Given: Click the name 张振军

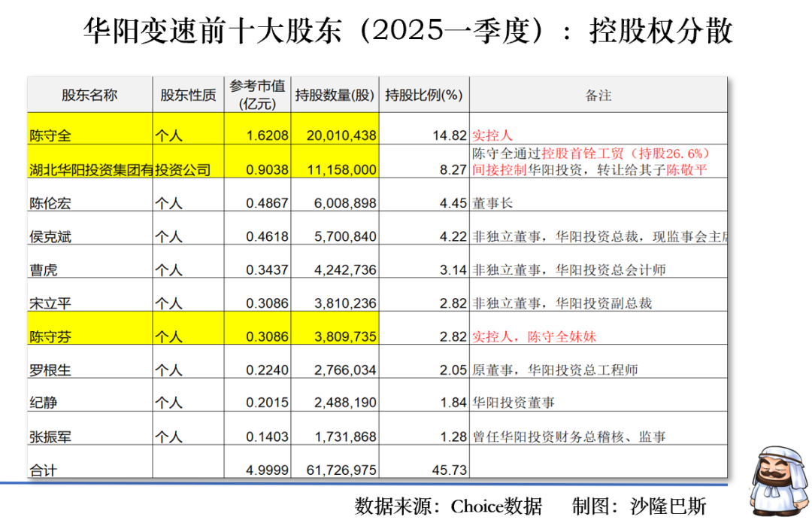Looking at the screenshot, I should [x=50, y=437].
